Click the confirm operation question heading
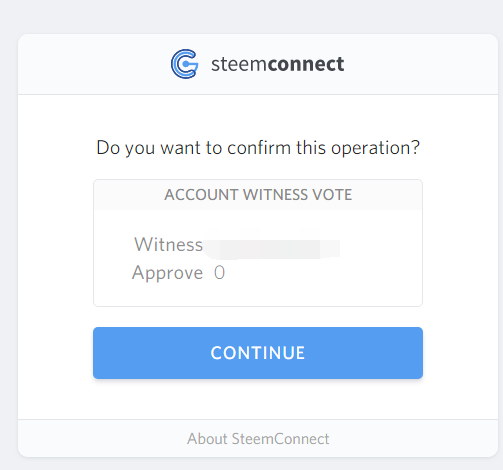The width and height of the screenshot is (503, 470). point(258,148)
